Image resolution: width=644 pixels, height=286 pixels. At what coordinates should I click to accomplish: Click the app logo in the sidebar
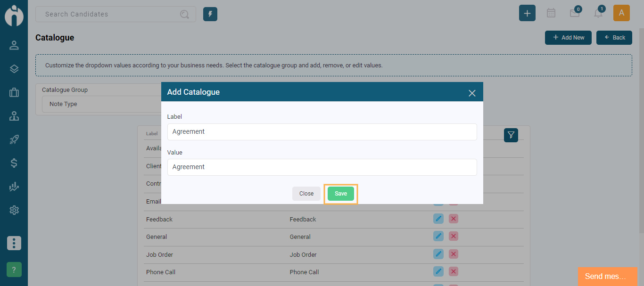pos(14,15)
